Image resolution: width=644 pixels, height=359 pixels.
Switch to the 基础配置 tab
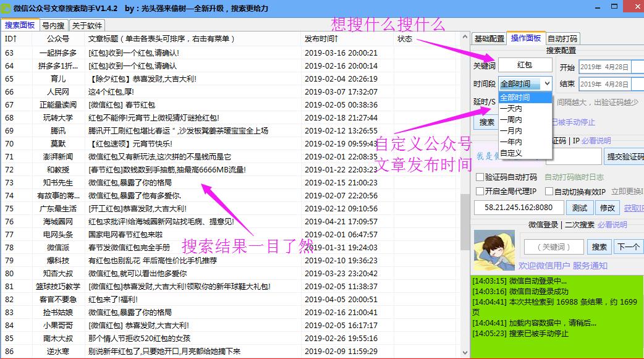coord(489,38)
